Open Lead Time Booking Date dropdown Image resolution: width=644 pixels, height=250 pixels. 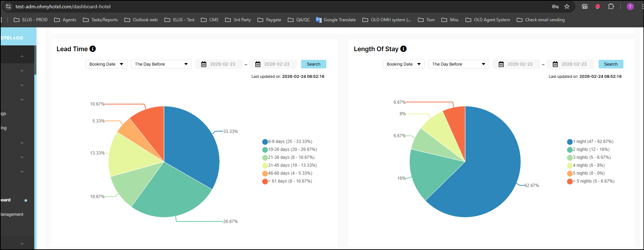point(106,64)
